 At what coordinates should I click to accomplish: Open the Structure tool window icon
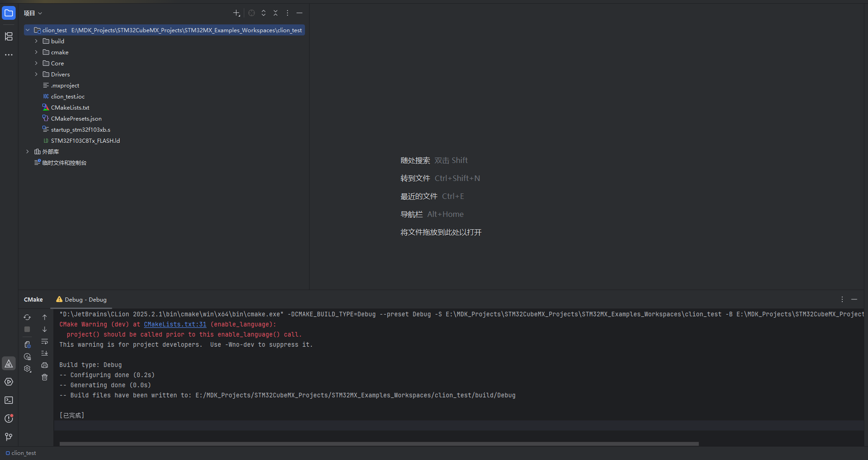coord(9,36)
